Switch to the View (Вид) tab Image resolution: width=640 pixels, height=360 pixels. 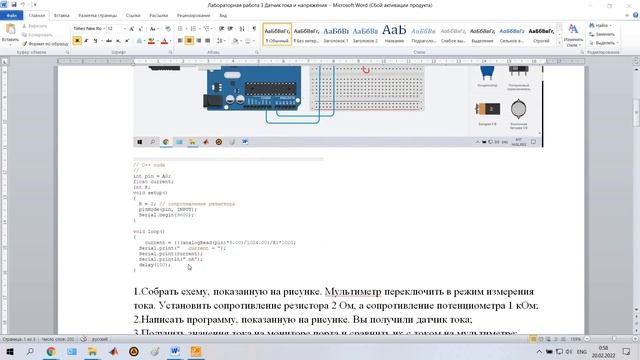click(x=223, y=16)
